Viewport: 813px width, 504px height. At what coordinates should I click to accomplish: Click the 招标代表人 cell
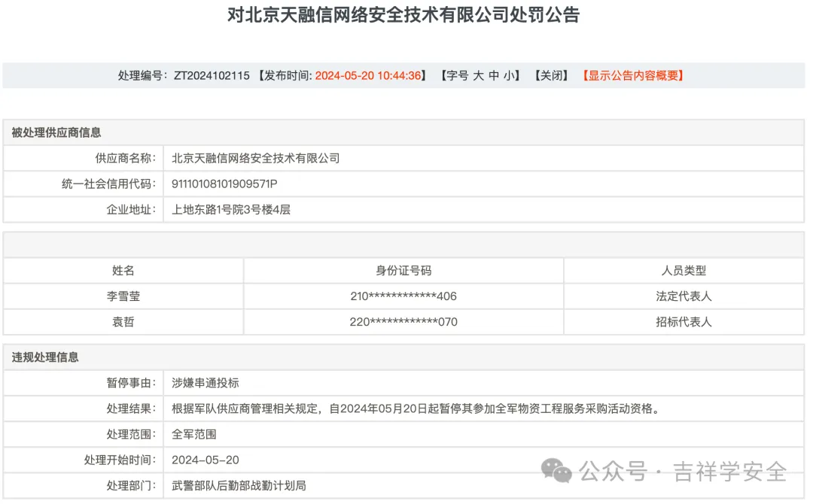point(684,322)
